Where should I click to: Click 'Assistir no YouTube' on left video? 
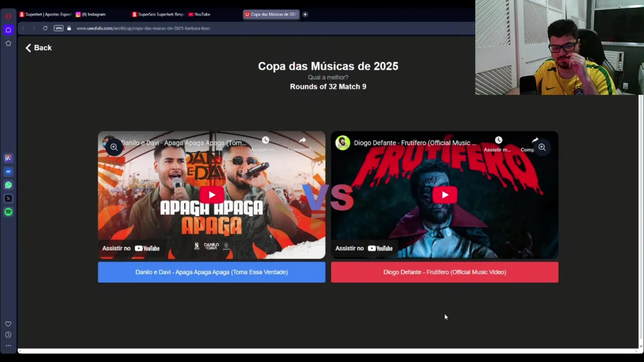click(x=131, y=248)
